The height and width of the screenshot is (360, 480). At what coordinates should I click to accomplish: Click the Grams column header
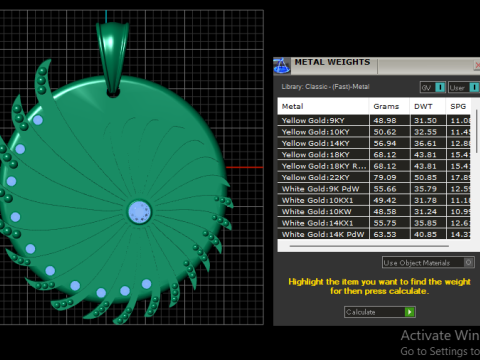coord(389,106)
